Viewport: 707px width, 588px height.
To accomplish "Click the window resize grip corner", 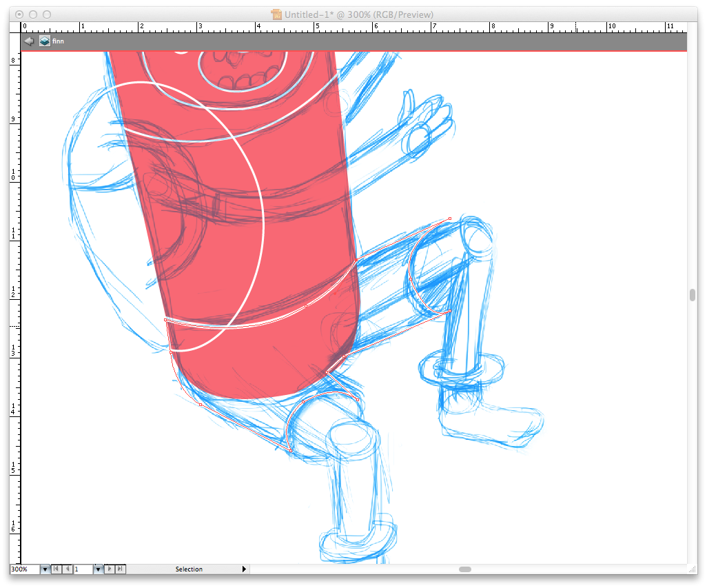I will (x=693, y=570).
